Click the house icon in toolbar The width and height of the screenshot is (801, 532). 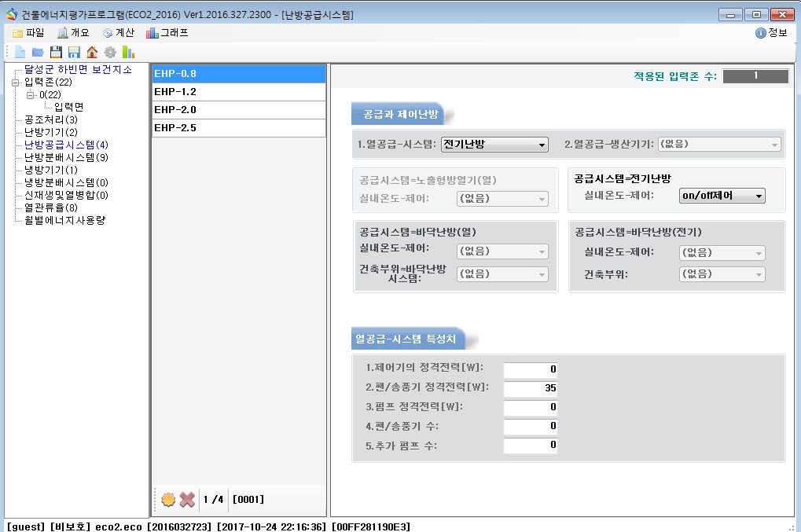[92, 52]
